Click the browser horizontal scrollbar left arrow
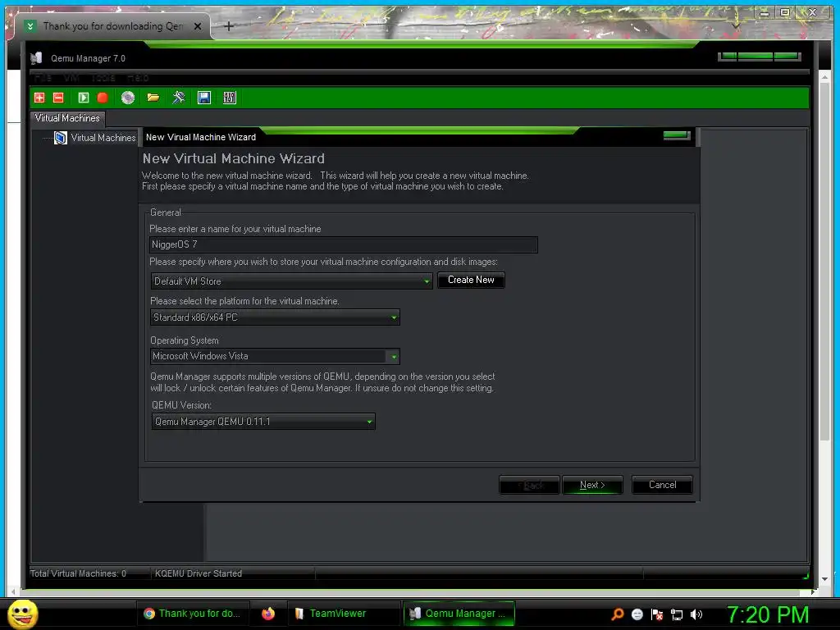 click(x=13, y=592)
